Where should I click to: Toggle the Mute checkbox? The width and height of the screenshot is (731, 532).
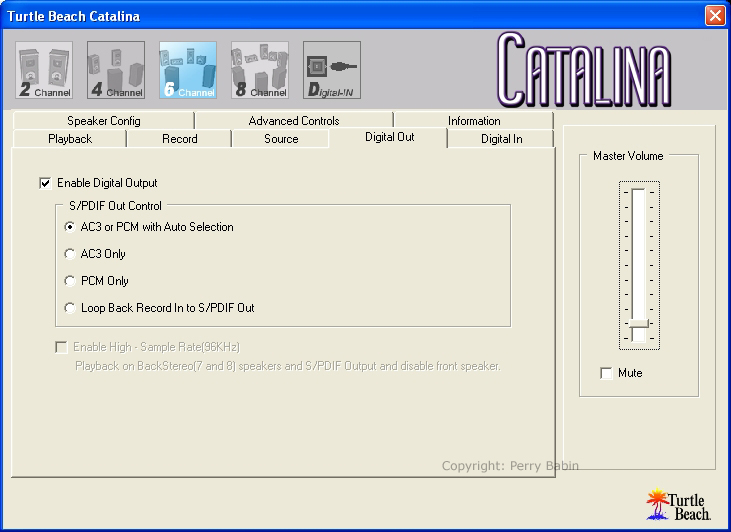[606, 373]
